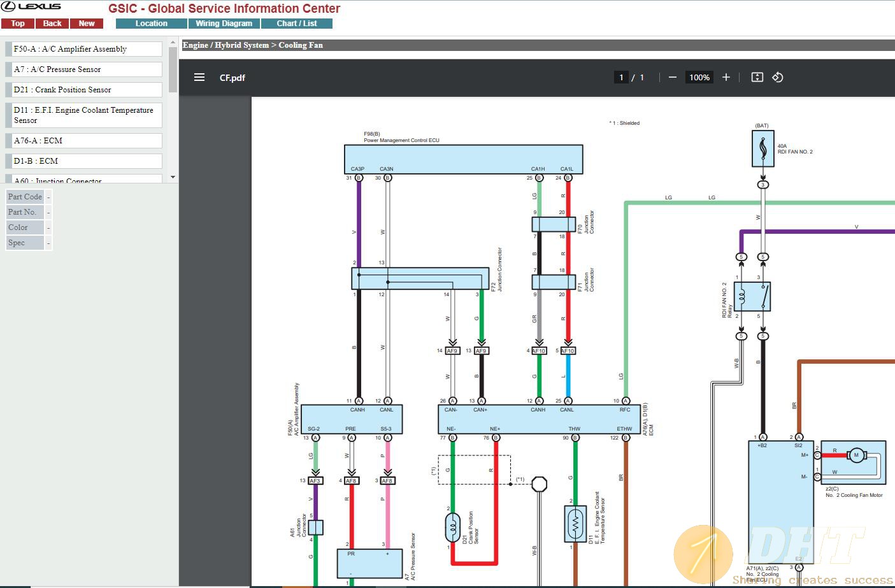Click the PDF page number field
Viewport: 895px width, 588px height.
(621, 78)
